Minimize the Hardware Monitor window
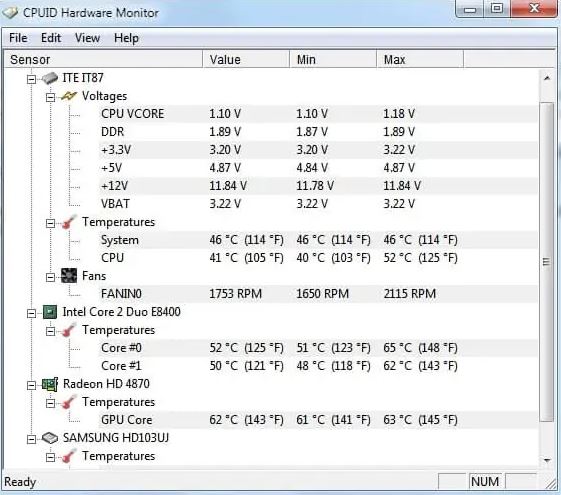 pos(470,9)
